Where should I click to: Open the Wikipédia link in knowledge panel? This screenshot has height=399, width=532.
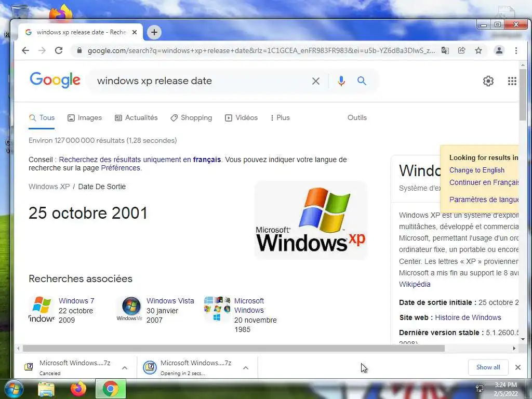pyautogui.click(x=415, y=284)
